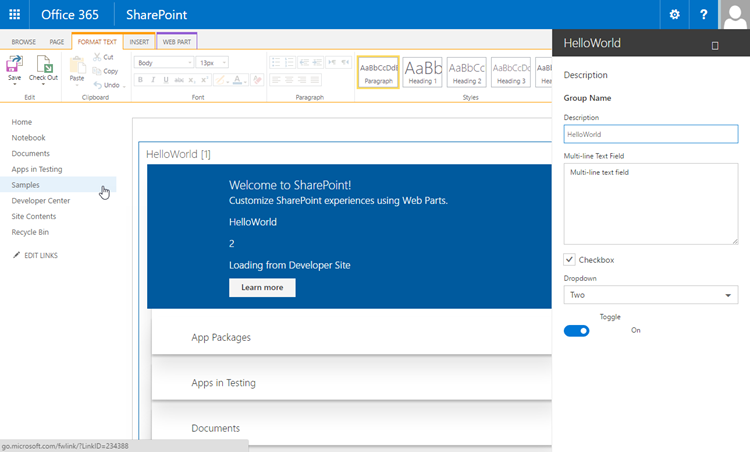Click the Copy icon
Image resolution: width=750 pixels, height=452 pixels.
pos(97,71)
